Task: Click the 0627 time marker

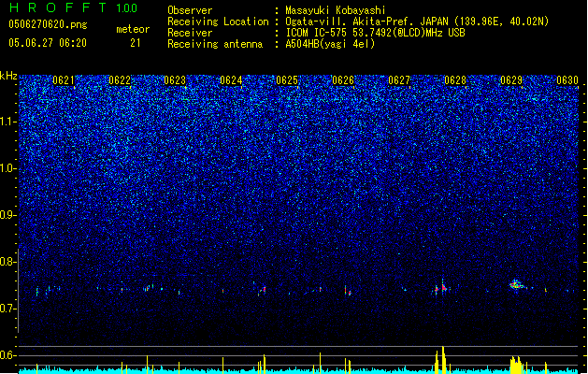Action: click(x=399, y=80)
